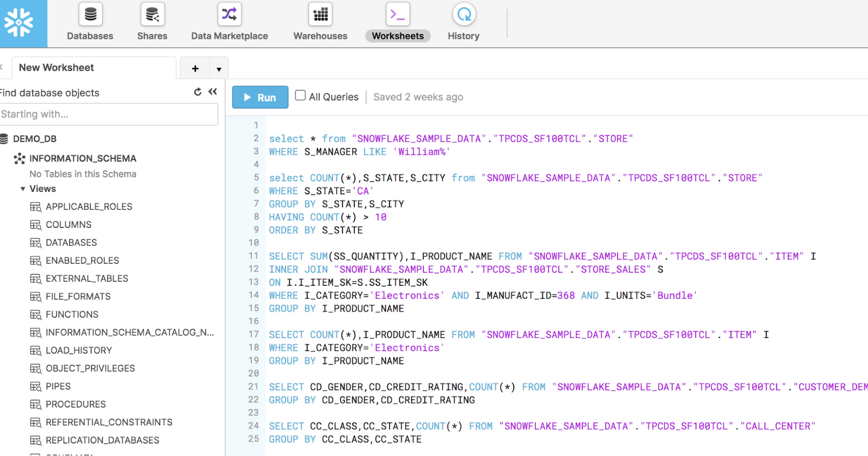The width and height of the screenshot is (868, 456).
Task: Select the COLUMNS view
Action: (x=69, y=225)
